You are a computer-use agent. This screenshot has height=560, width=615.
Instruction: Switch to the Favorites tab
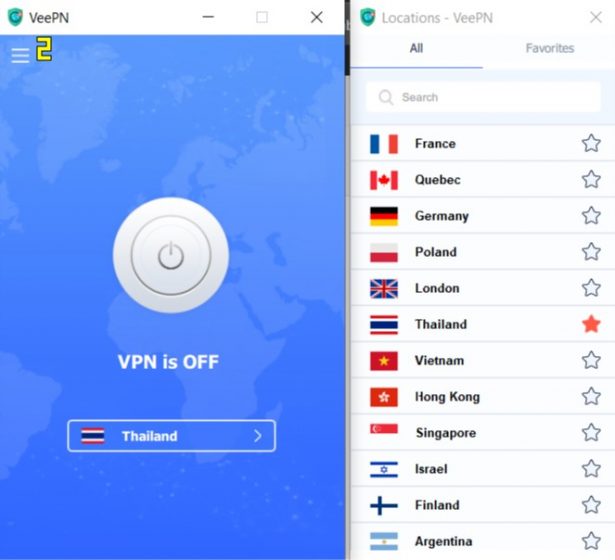549,48
